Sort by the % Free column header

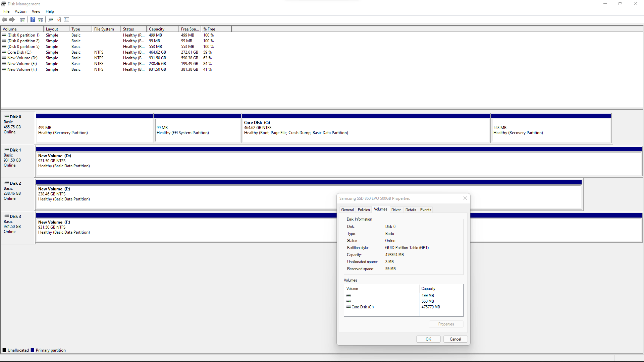216,29
